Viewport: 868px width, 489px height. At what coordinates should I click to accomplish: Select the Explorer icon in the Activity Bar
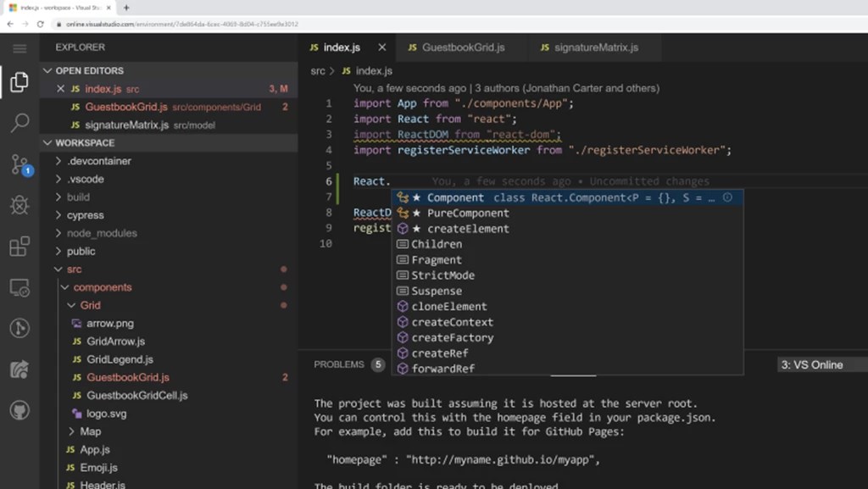click(19, 82)
